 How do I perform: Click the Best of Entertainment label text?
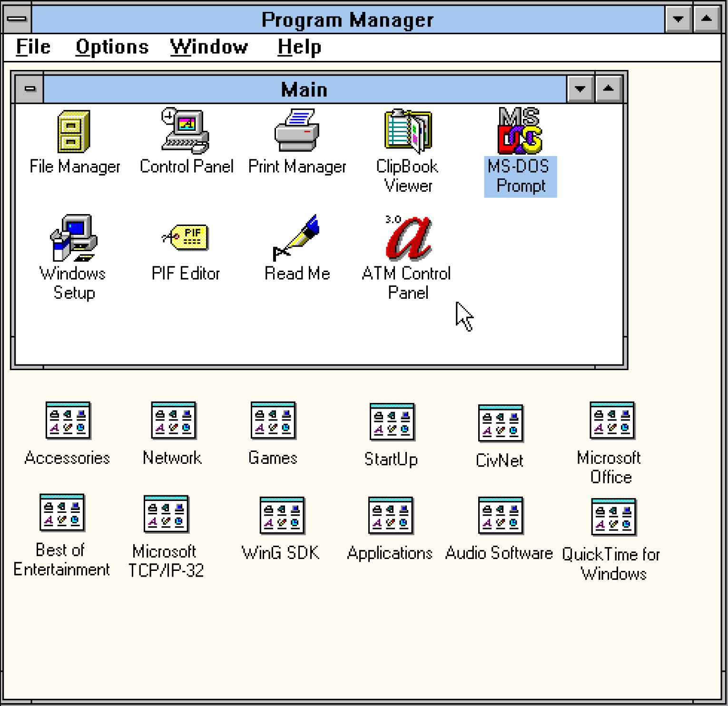tap(61, 559)
